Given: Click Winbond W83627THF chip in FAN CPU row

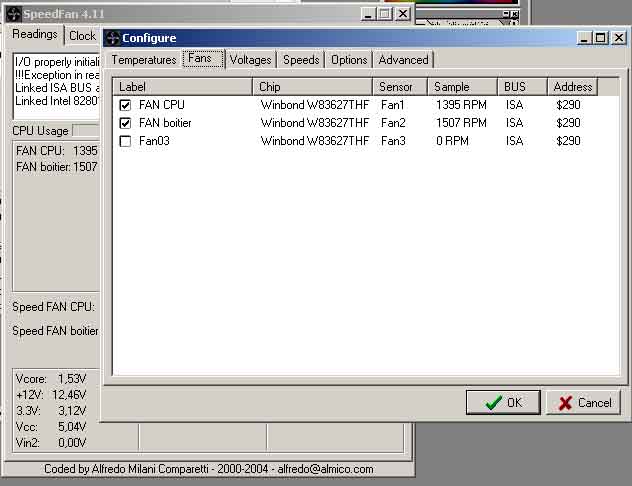Looking at the screenshot, I should pos(315,105).
